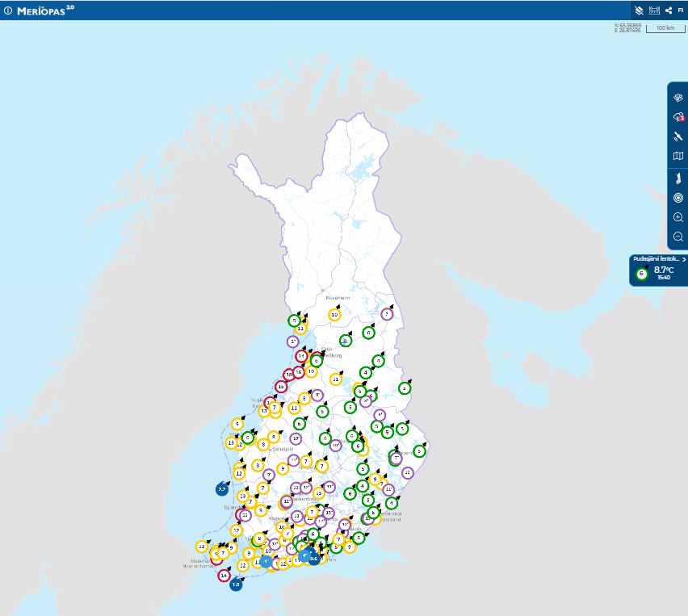
Task: Open the share map icon
Action: (669, 10)
